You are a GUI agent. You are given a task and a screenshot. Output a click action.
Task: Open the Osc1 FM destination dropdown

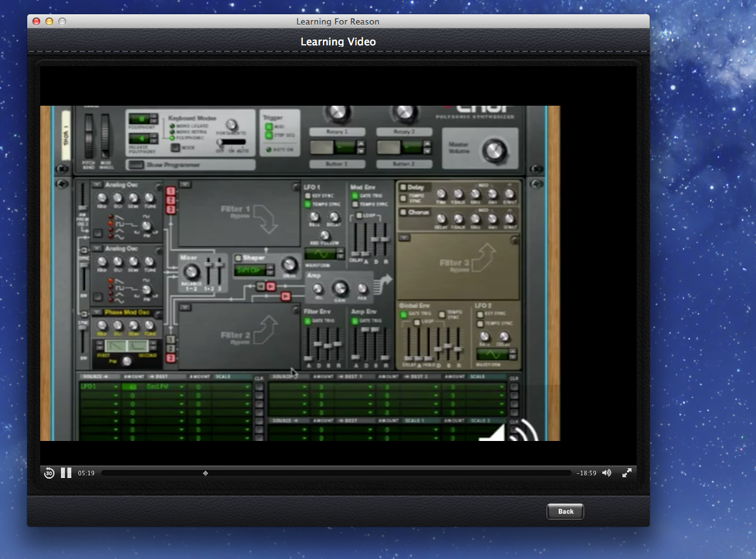(165, 387)
